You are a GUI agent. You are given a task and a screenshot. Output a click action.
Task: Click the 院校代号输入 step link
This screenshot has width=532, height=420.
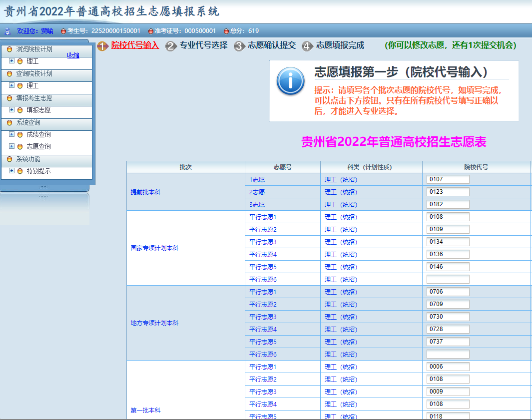[x=135, y=45]
